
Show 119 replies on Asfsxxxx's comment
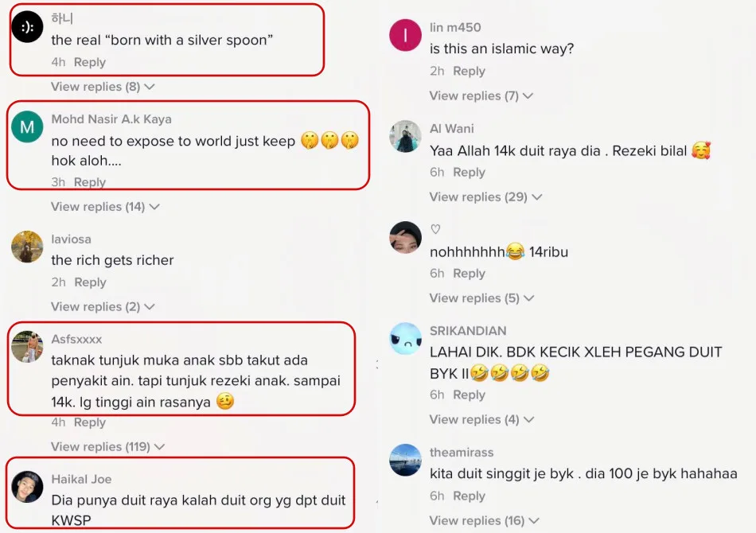(x=108, y=447)
